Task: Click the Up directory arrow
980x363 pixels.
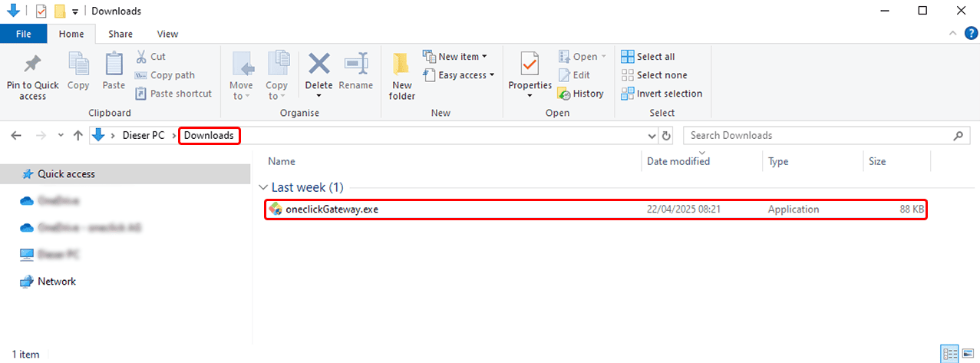Action: click(x=78, y=136)
